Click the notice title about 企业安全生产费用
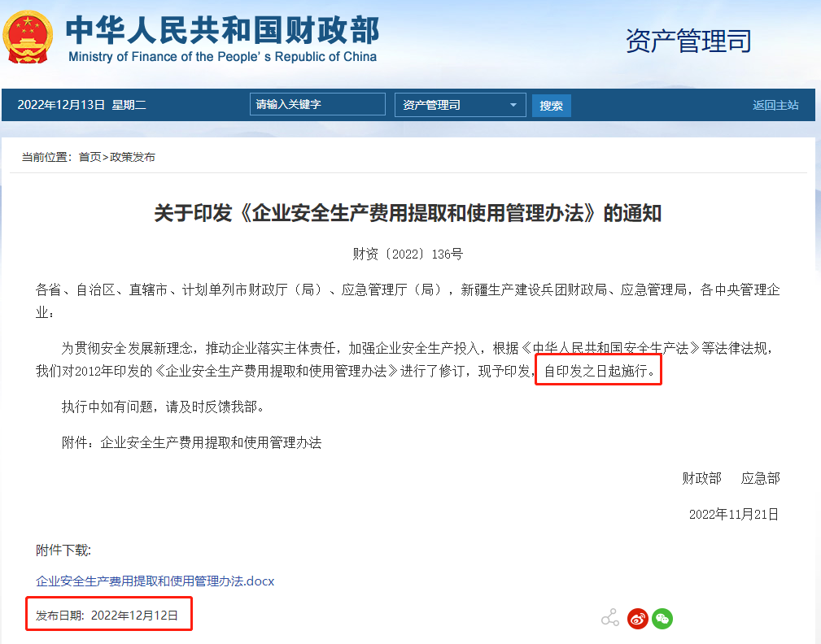 coord(409,213)
